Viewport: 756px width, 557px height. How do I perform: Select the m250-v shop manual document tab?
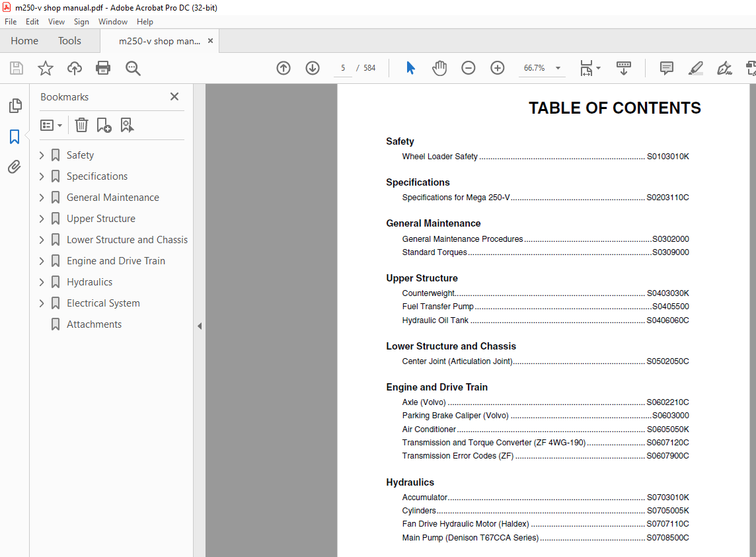coord(159,41)
